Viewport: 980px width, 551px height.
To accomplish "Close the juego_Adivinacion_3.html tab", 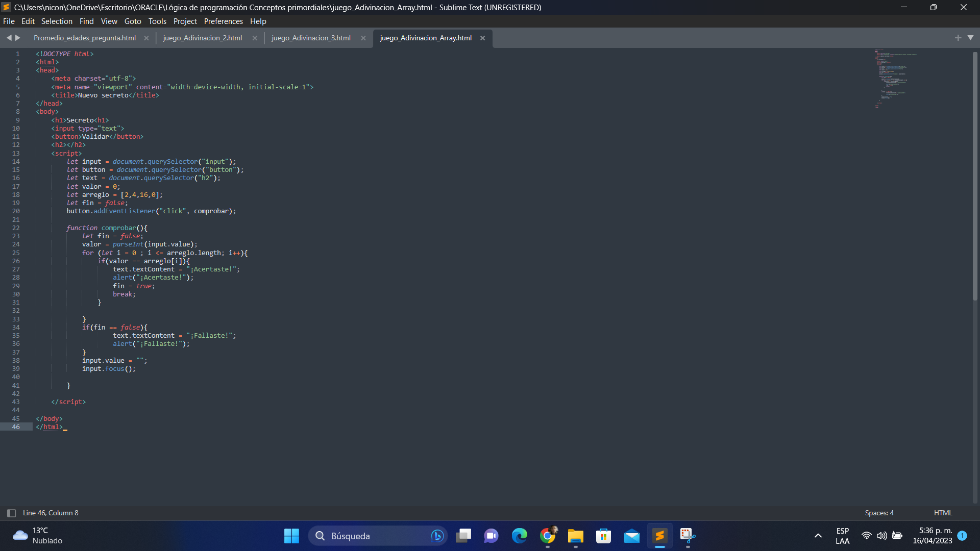I will click(x=363, y=38).
